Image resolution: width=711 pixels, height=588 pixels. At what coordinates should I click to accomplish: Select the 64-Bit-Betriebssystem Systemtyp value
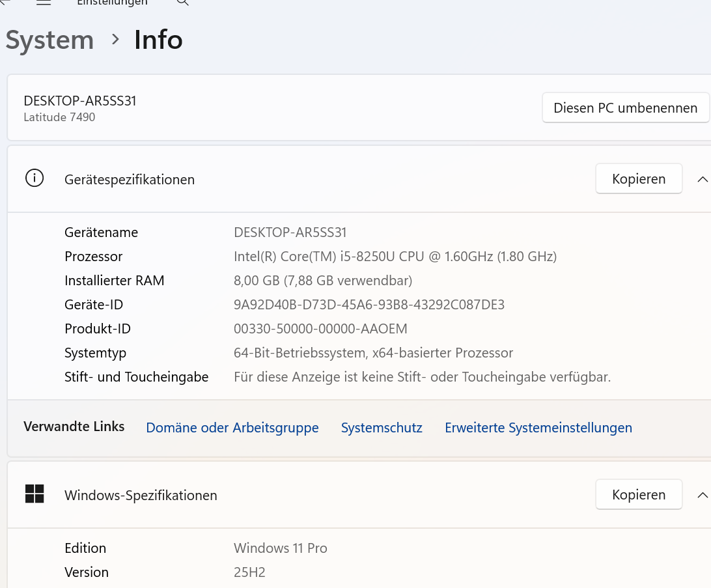pos(373,352)
